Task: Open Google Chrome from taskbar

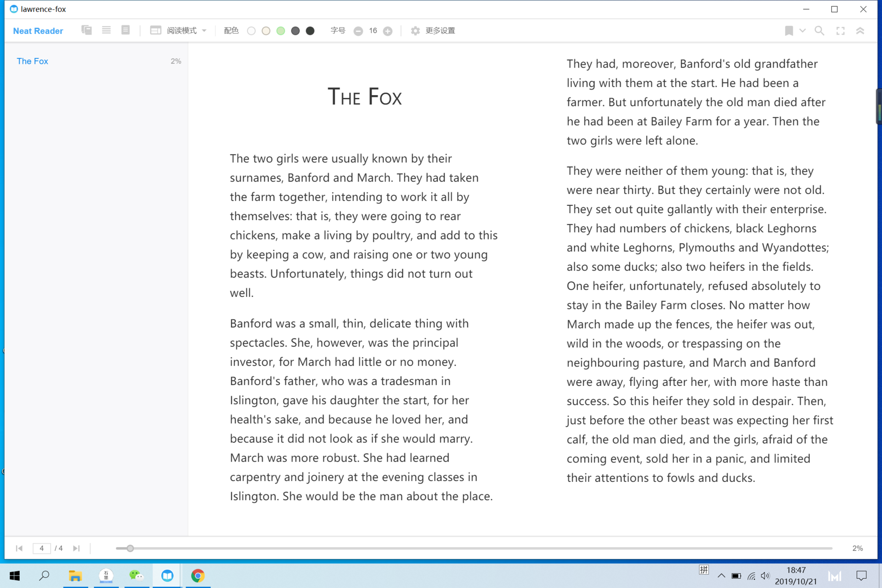Action: 198,576
